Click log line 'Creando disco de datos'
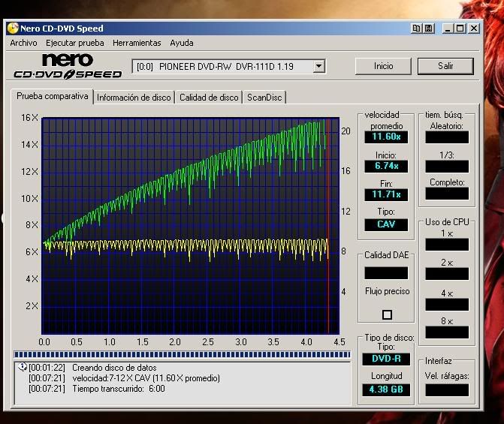This screenshot has height=424, width=504. pos(114,368)
